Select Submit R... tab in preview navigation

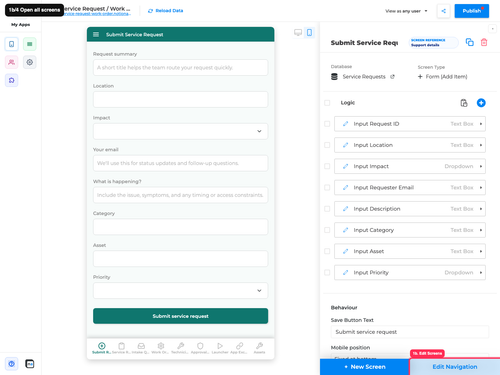pos(102,348)
